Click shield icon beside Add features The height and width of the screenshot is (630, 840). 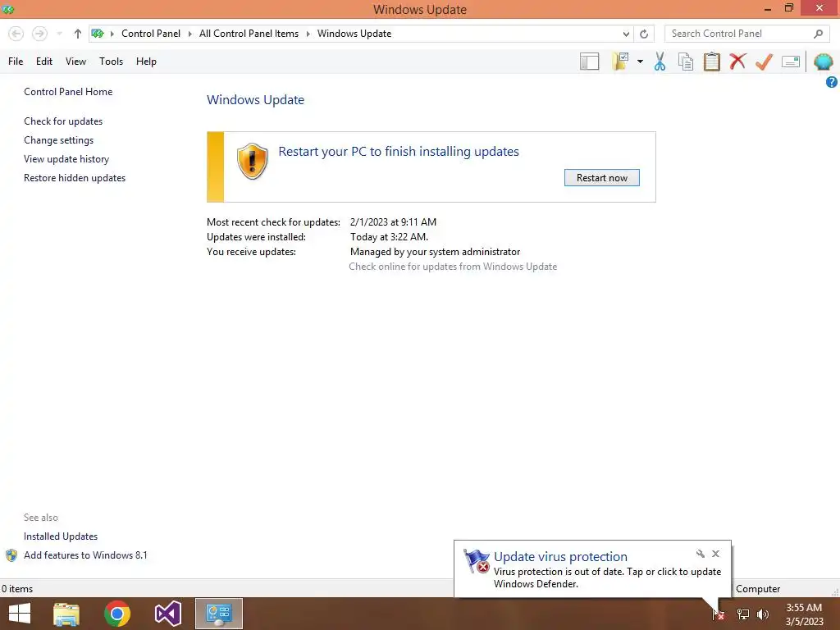(x=11, y=555)
